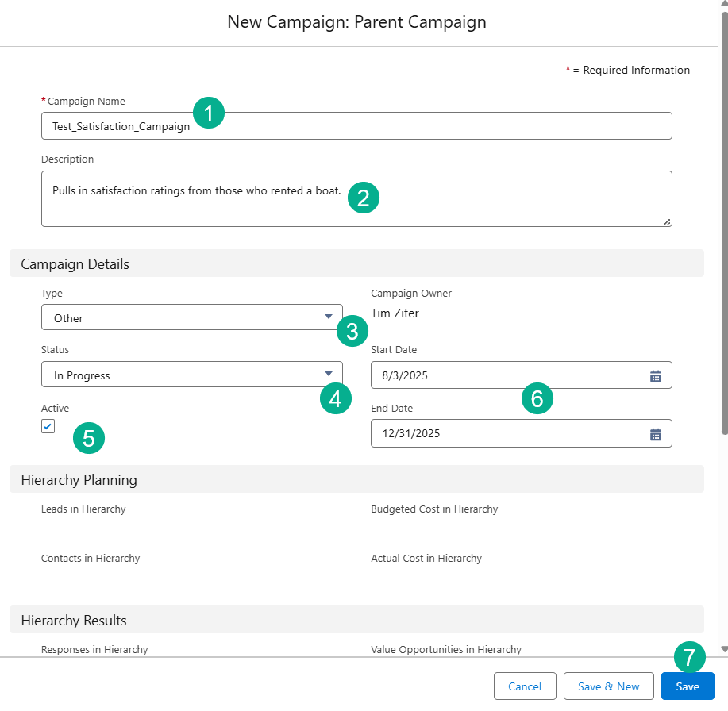Screen dimensions: 728x711
Task: Uncheck the Active checkbox
Action: tap(48, 427)
